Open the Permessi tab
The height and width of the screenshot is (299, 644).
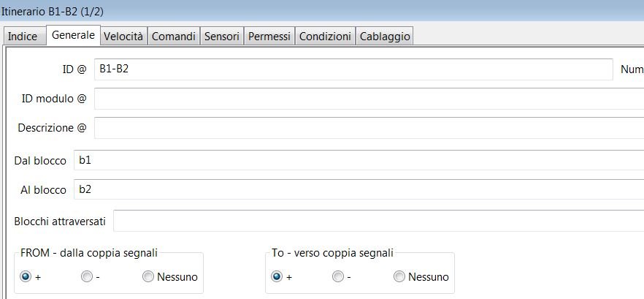point(269,36)
